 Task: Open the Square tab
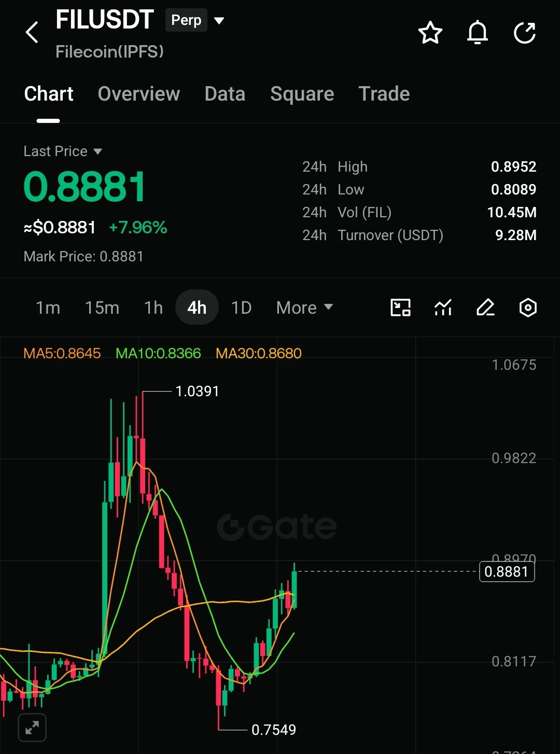[x=302, y=94]
